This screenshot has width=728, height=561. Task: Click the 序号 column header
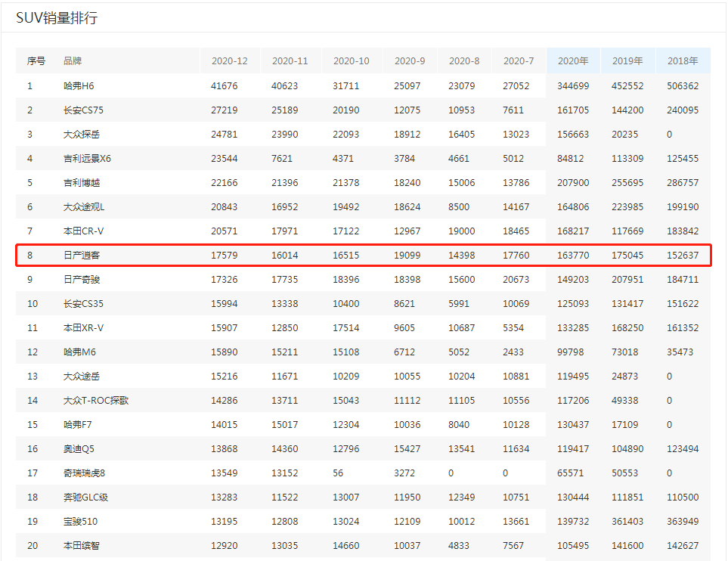[36, 60]
